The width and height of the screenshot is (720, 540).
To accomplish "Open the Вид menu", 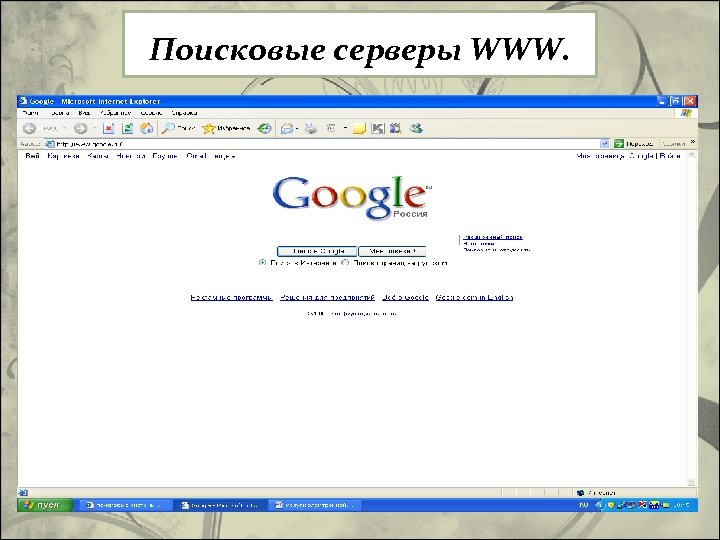I will [x=84, y=113].
